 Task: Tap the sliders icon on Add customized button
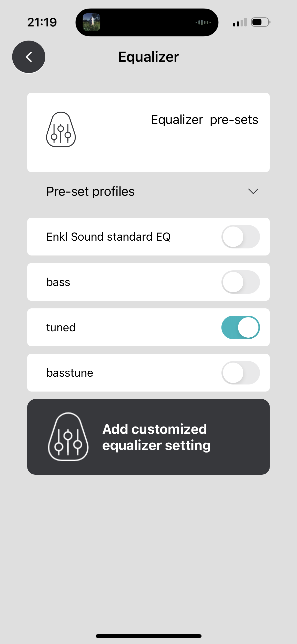(x=68, y=437)
